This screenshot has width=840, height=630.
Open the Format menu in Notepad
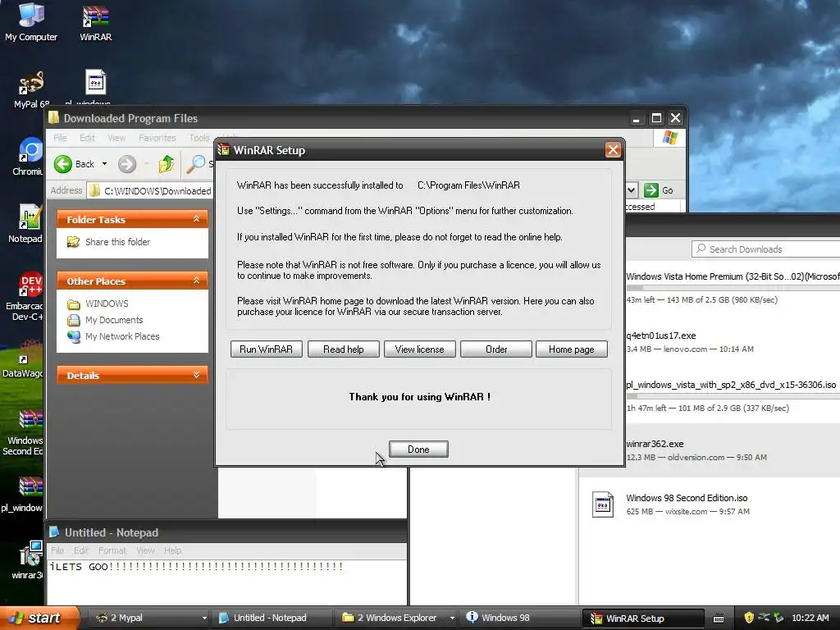point(112,550)
